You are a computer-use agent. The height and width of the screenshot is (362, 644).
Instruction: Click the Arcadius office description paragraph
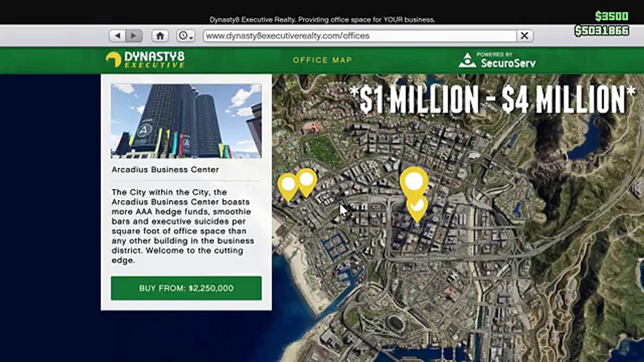(x=183, y=226)
